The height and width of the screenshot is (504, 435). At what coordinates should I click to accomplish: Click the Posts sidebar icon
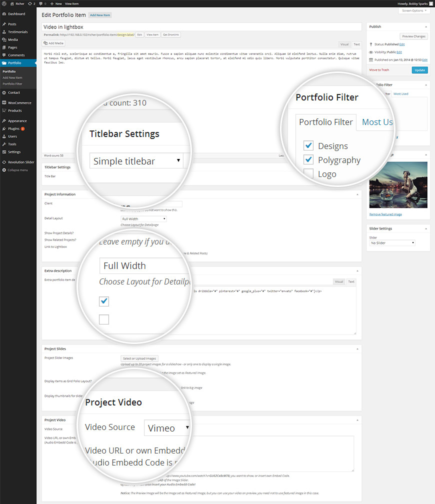click(x=4, y=24)
